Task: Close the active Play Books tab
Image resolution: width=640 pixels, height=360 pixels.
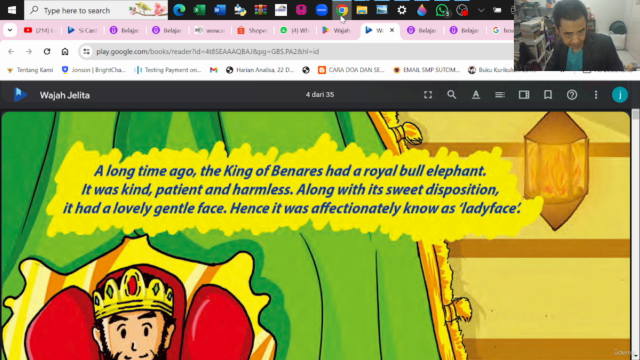Action: (x=392, y=30)
